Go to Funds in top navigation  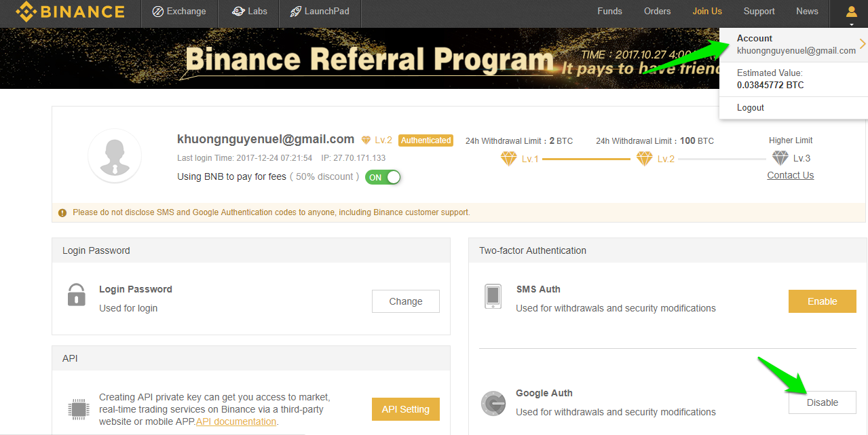click(x=609, y=11)
